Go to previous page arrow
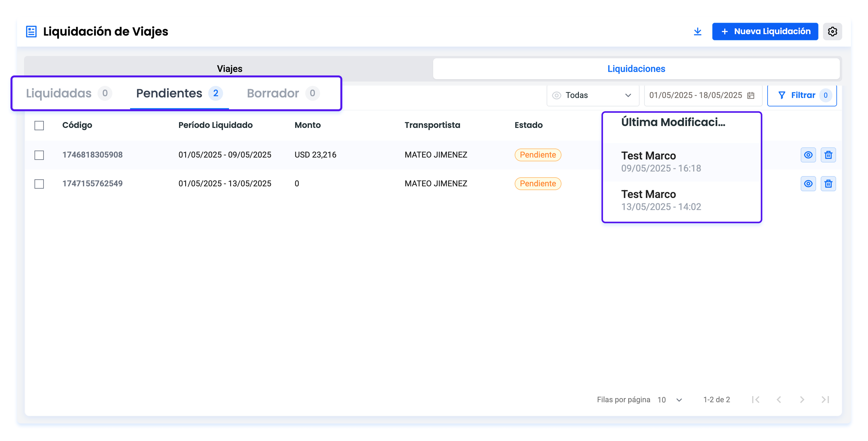The height and width of the screenshot is (441, 868). tap(778, 400)
